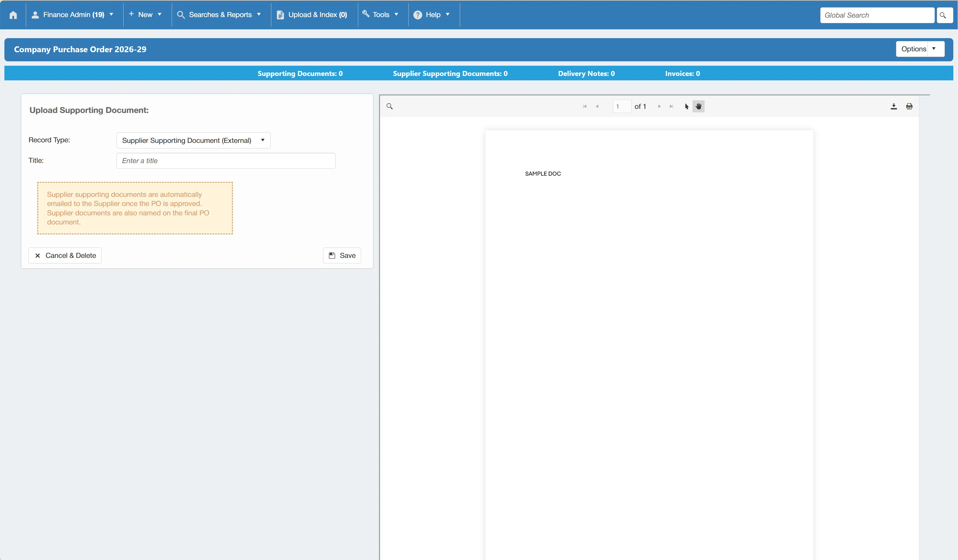View Delivery Notes: 0 tab
Image resolution: width=958 pixels, height=560 pixels.
click(586, 73)
